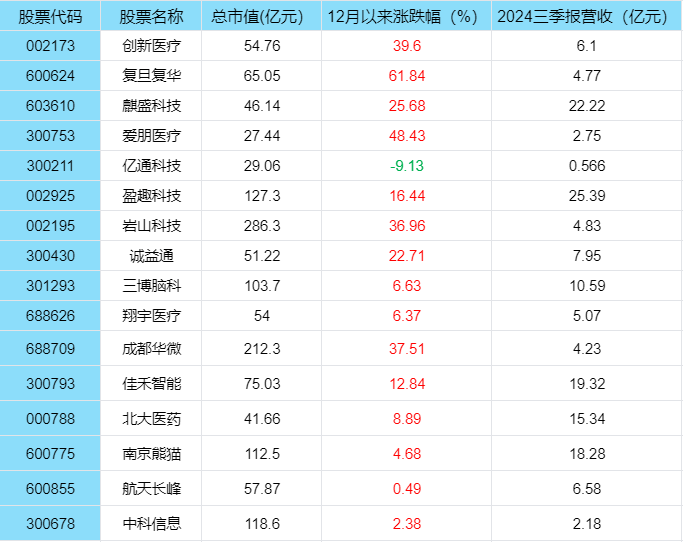Click the 118.6 market value cell
This screenshot has width=683, height=542.
point(262,524)
